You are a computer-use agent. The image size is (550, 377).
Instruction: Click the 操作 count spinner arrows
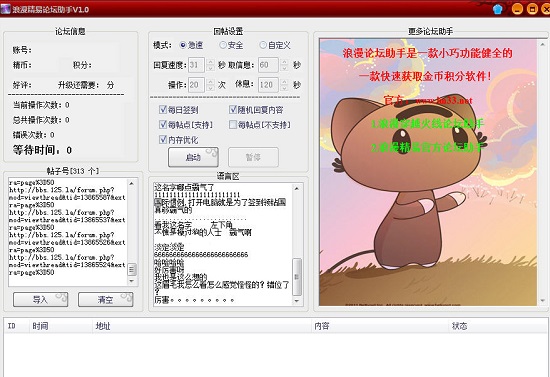[x=210, y=85]
